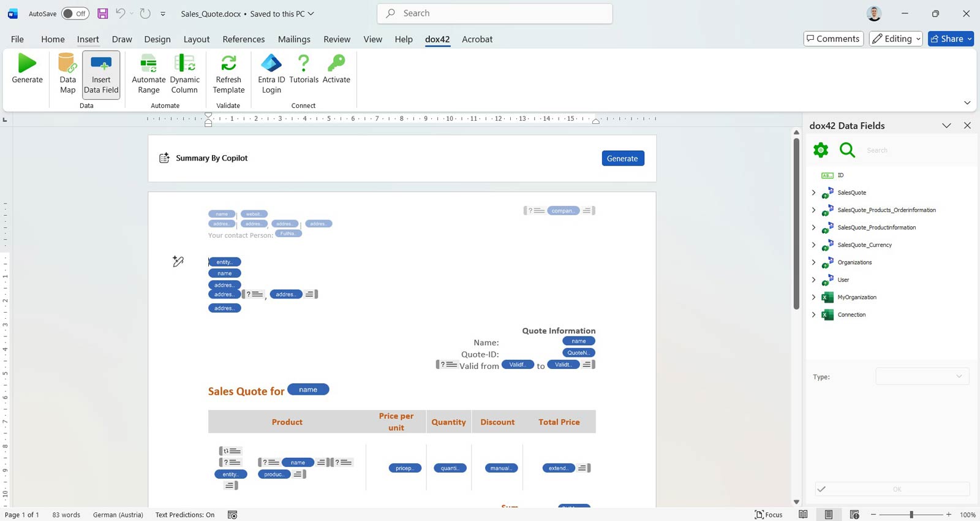Click the Redo arrow icon
This screenshot has height=521, width=980.
pos(145,13)
